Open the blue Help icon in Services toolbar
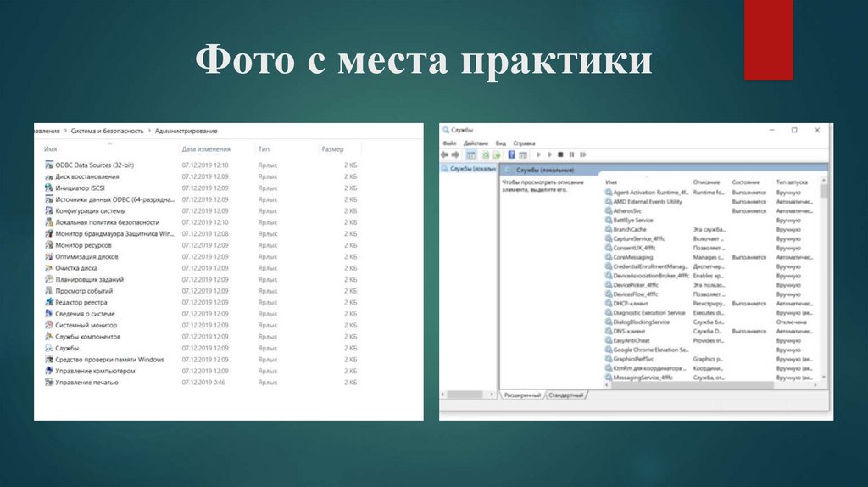Screen dimensions: 868x487 coord(511,154)
